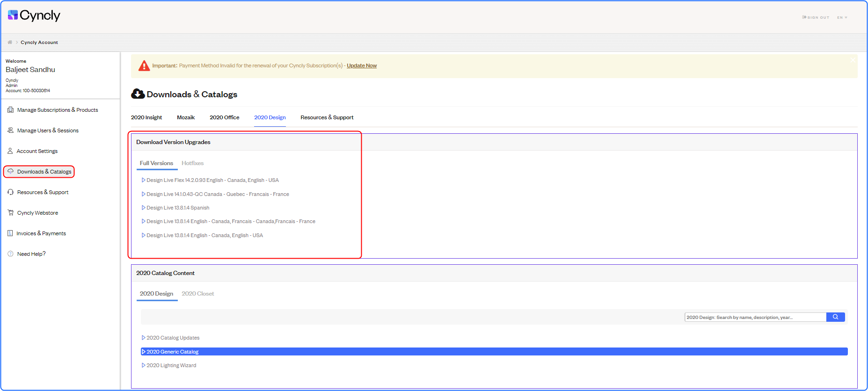Image resolution: width=868 pixels, height=391 pixels.
Task: Select the 2020 Design top tab
Action: [x=270, y=117]
